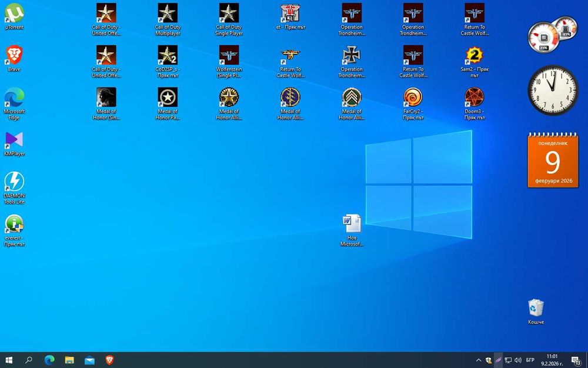Image resolution: width=588 pixels, height=368 pixels.
Task: Select the FarCry2 desktop shortcut
Action: (413, 104)
